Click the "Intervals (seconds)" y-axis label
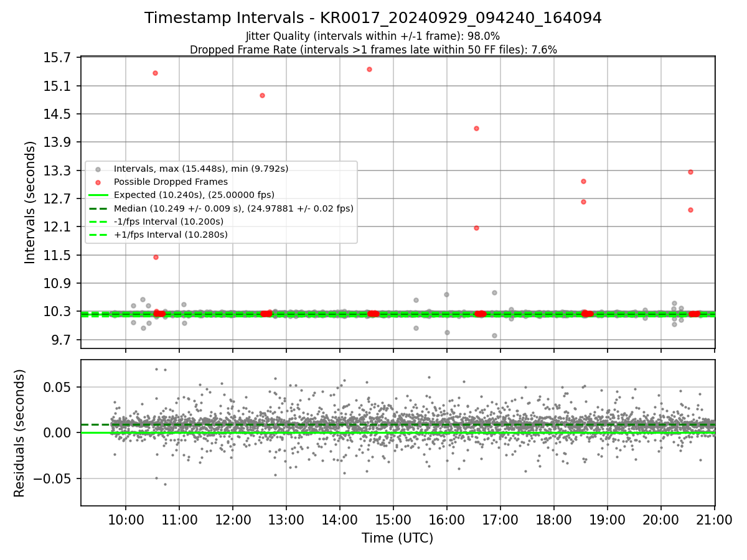Viewport: 747px width, 560px height. (30, 202)
